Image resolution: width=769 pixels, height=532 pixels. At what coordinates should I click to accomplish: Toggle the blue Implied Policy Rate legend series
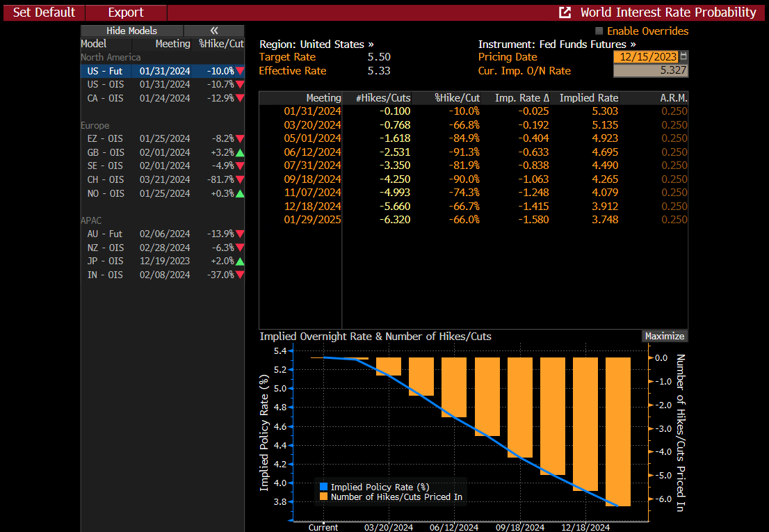coord(324,487)
